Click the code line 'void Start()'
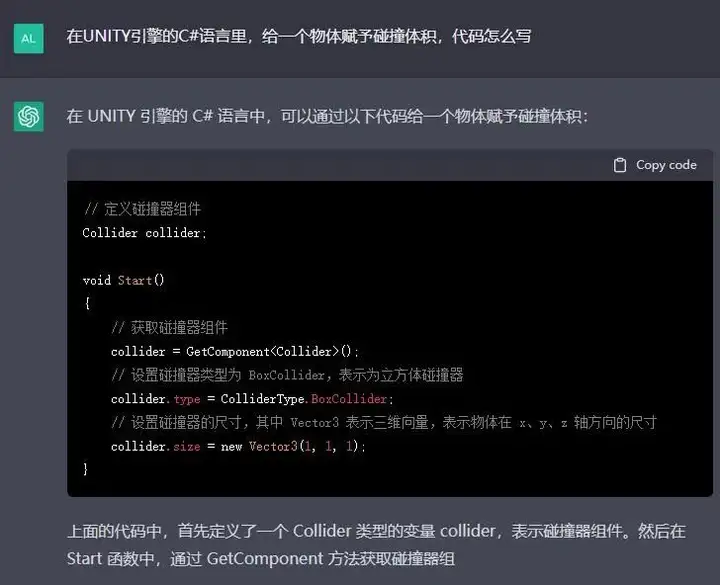720x585 pixels. 124,280
